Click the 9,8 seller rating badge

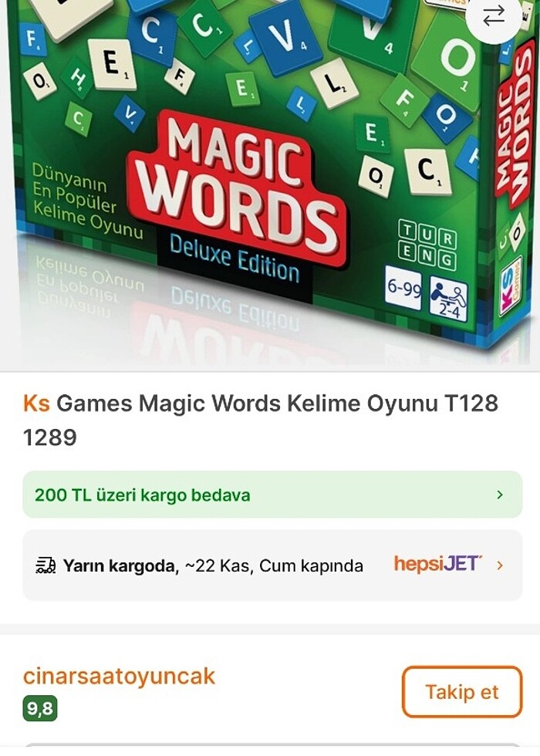click(40, 708)
